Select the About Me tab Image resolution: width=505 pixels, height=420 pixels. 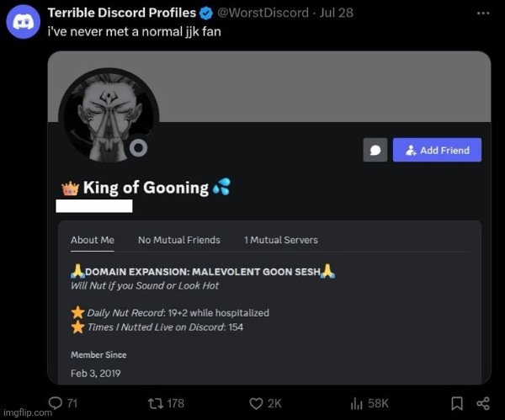pos(93,240)
